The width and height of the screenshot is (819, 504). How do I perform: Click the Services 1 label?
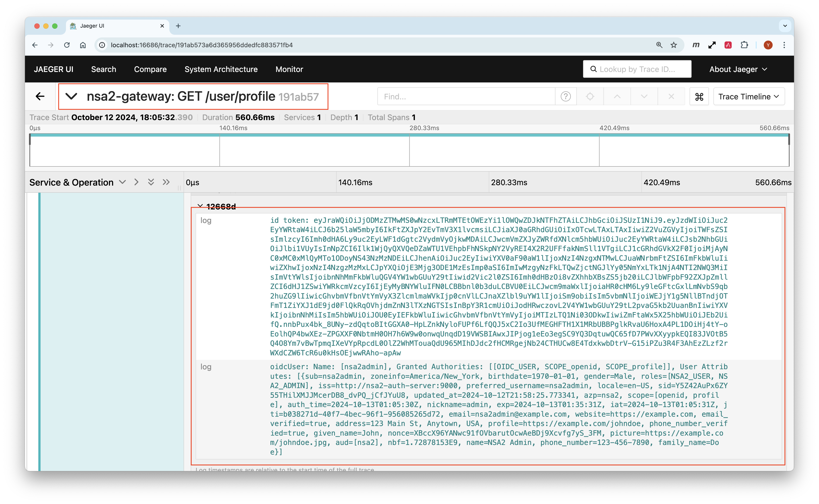coord(302,117)
